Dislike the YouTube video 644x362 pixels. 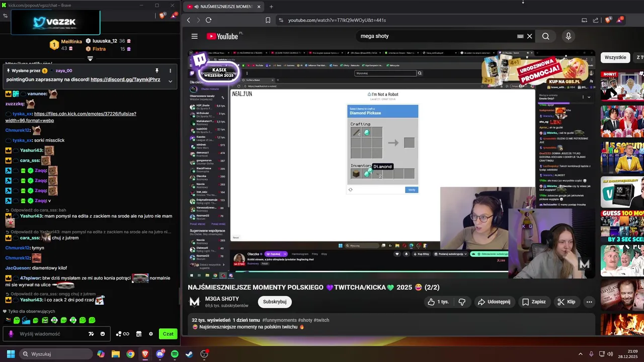[462, 302]
